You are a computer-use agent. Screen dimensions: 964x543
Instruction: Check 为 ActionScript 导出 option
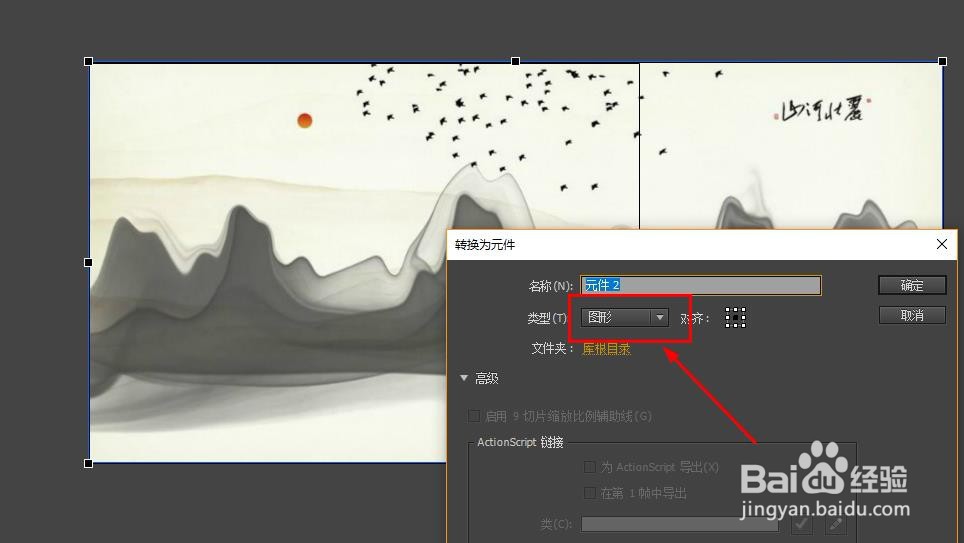[x=590, y=467]
